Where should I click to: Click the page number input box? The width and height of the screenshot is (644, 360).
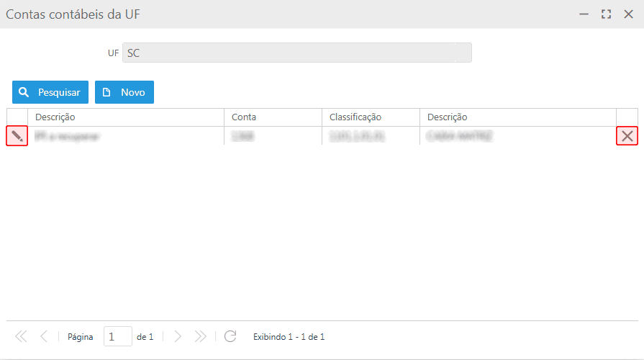tap(118, 336)
